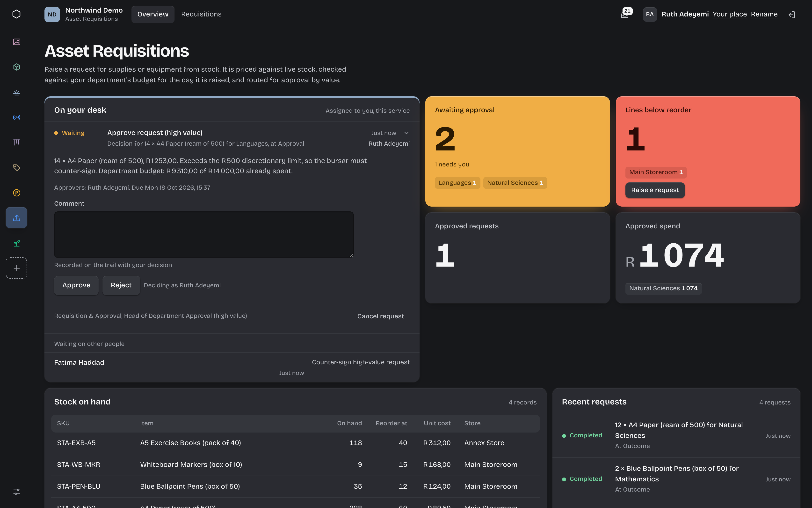Click the Approve button
The height and width of the screenshot is (508, 812).
(76, 285)
